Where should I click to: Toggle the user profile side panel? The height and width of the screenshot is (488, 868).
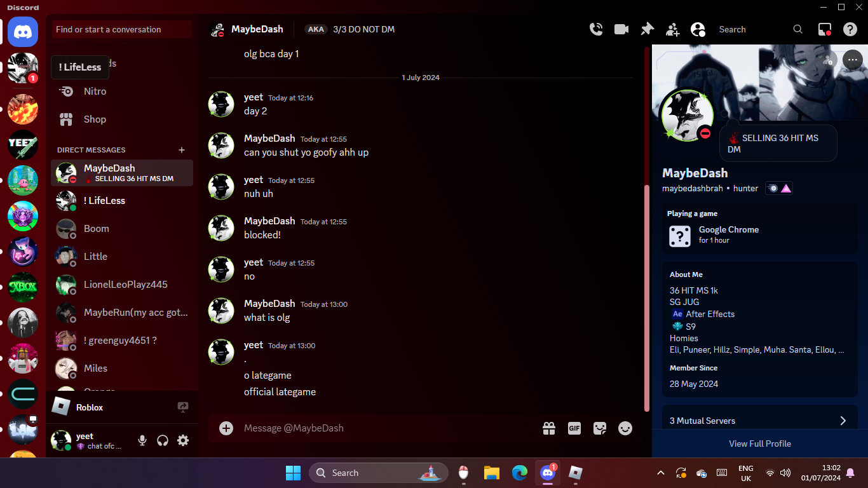[698, 29]
